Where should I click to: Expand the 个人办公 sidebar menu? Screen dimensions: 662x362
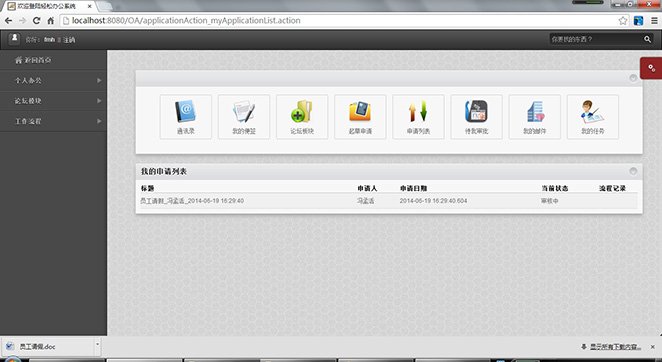[53, 80]
